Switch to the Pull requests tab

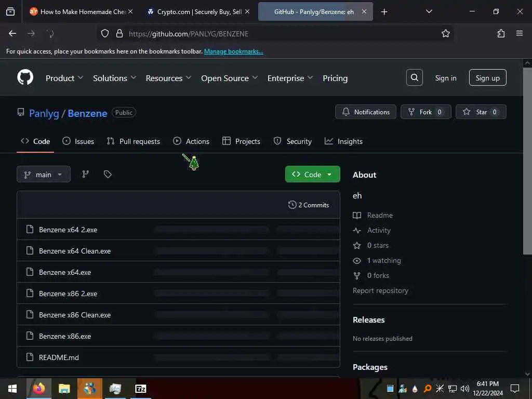point(134,141)
